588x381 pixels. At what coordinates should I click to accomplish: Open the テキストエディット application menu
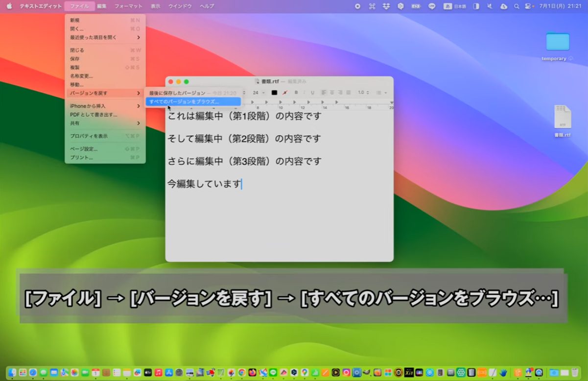(41, 6)
